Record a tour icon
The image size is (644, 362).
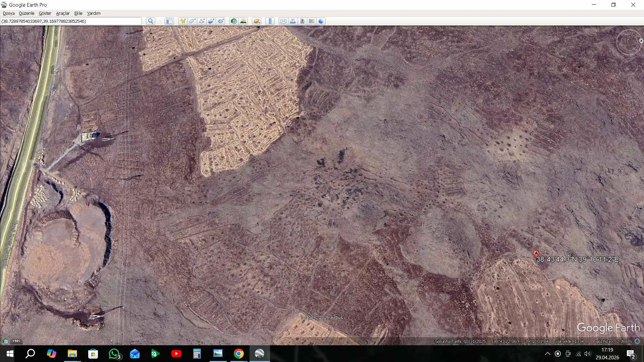click(x=220, y=21)
